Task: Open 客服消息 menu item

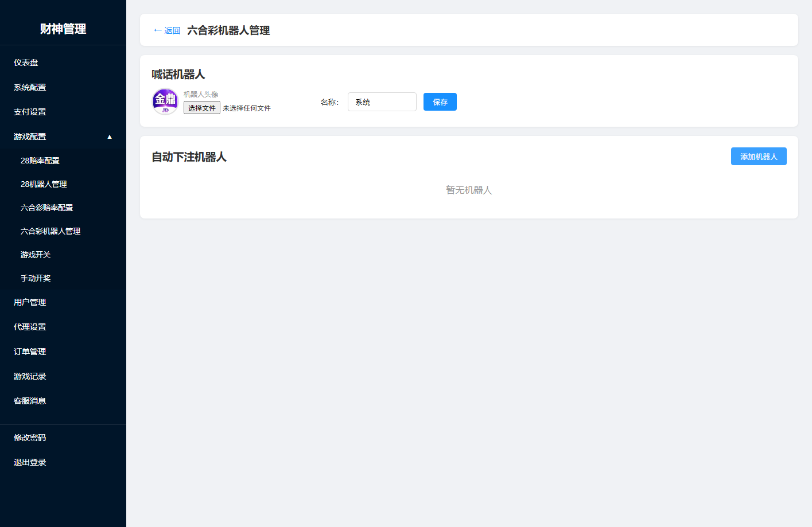Action: pyautogui.click(x=30, y=401)
